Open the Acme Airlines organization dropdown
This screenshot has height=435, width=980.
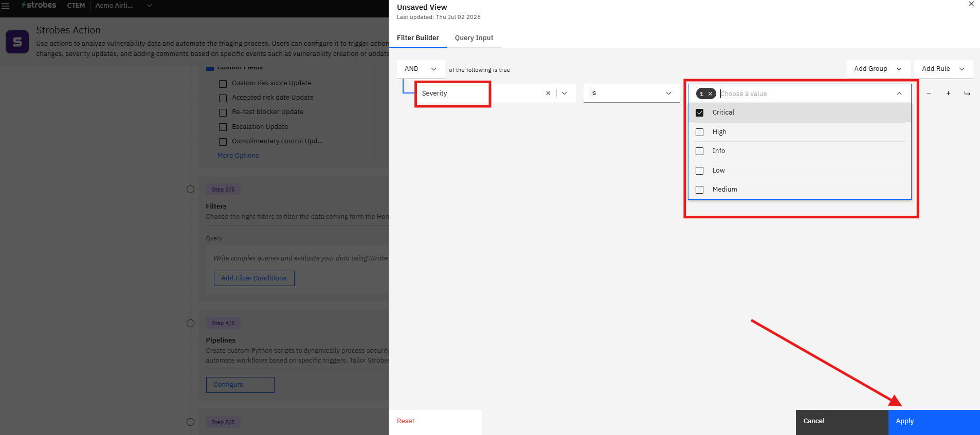pos(123,5)
